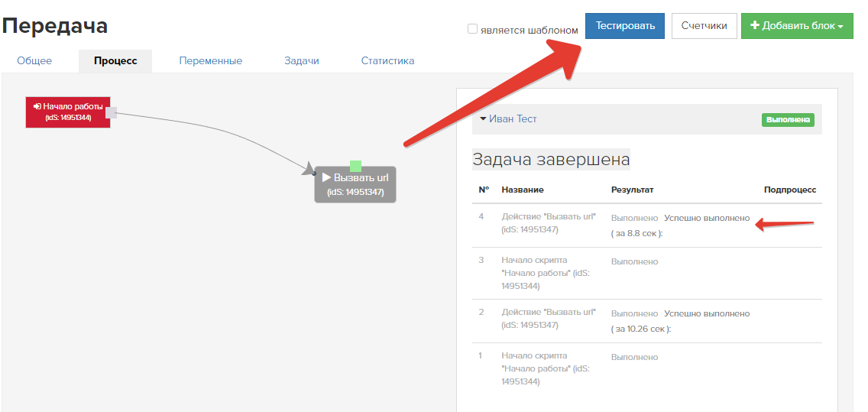Click the Тестировать button
The height and width of the screenshot is (412, 868).
(x=624, y=26)
